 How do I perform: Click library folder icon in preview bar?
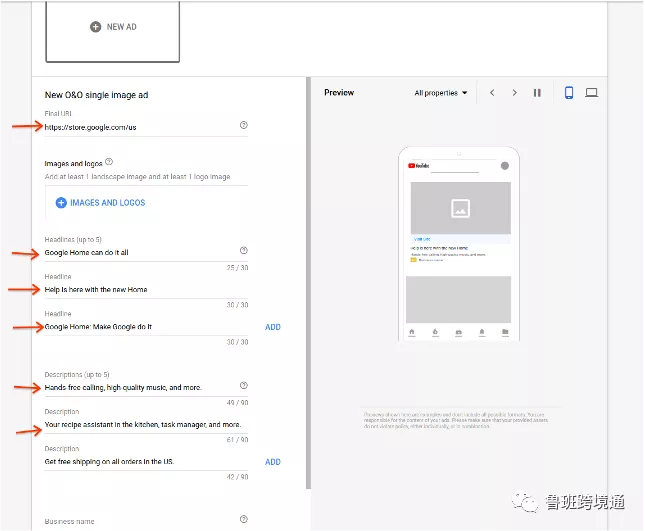[x=505, y=332]
